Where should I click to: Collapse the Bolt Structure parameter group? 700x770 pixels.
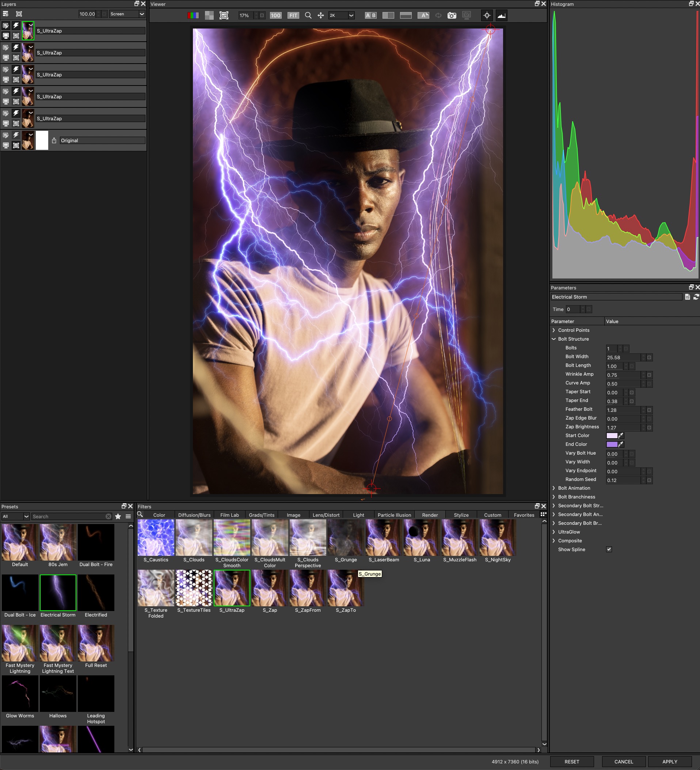click(x=554, y=339)
